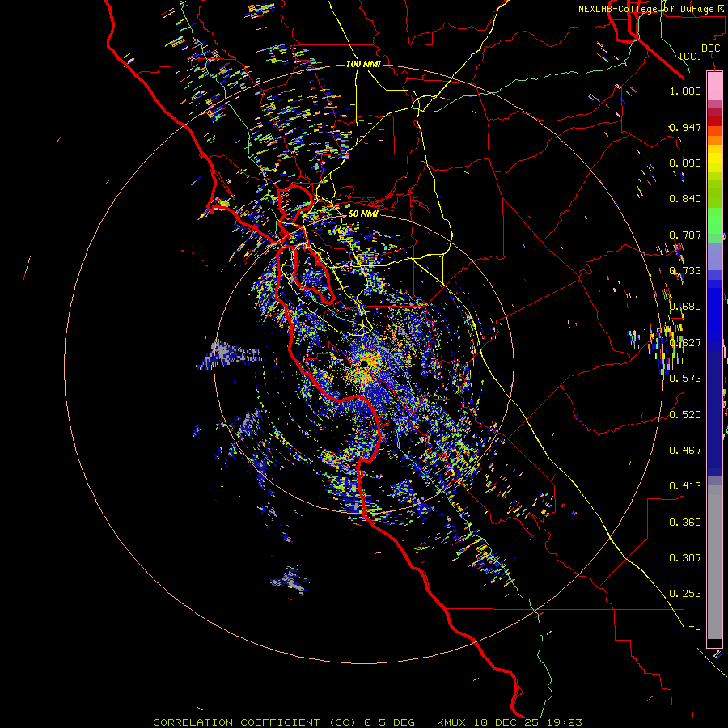The height and width of the screenshot is (728, 728).
Task: Click the 10 DEC 25 date text
Action: 506,722
